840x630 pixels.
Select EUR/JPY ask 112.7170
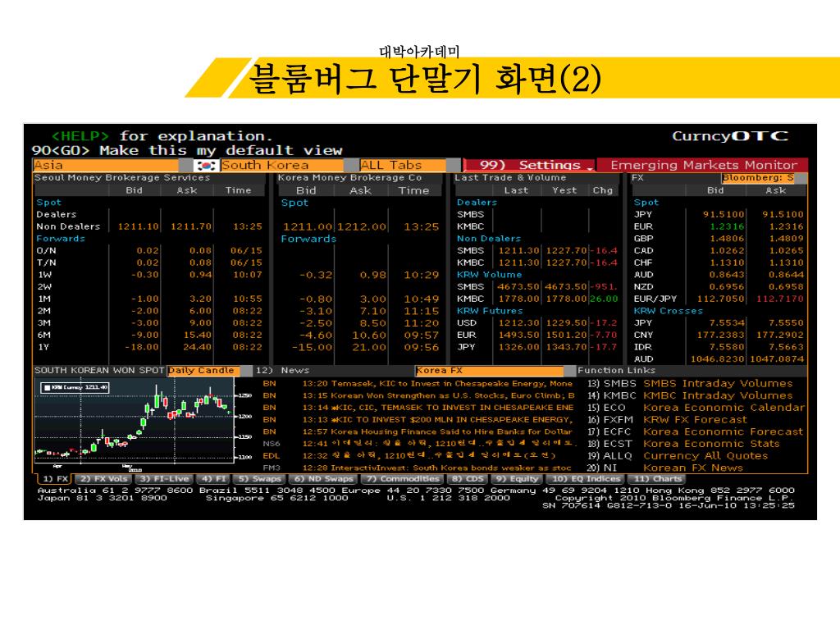(x=780, y=299)
